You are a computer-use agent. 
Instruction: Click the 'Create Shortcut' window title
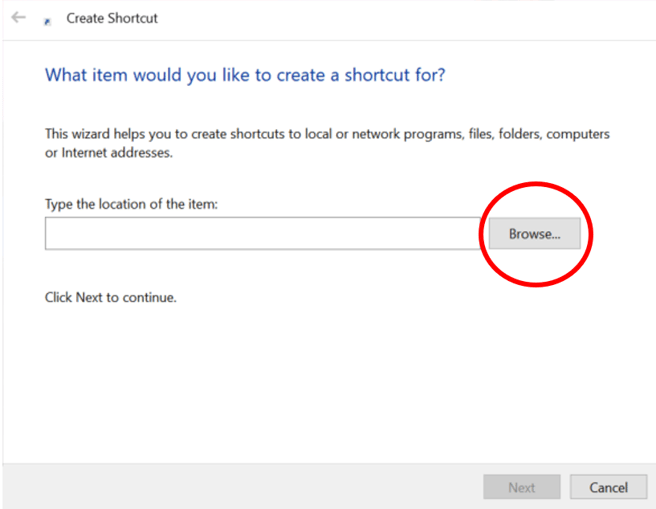pyautogui.click(x=112, y=18)
